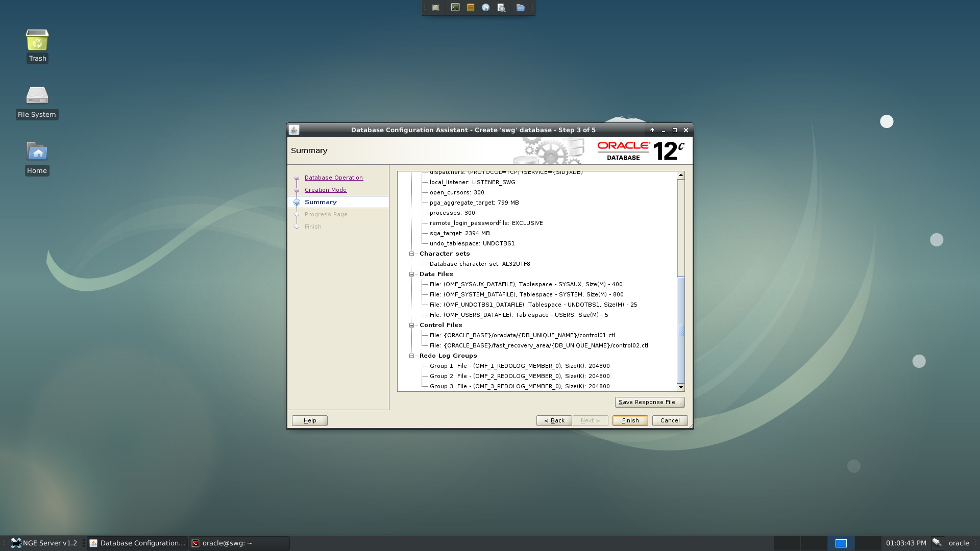Click the show desktop icon in top panel

coord(435,8)
